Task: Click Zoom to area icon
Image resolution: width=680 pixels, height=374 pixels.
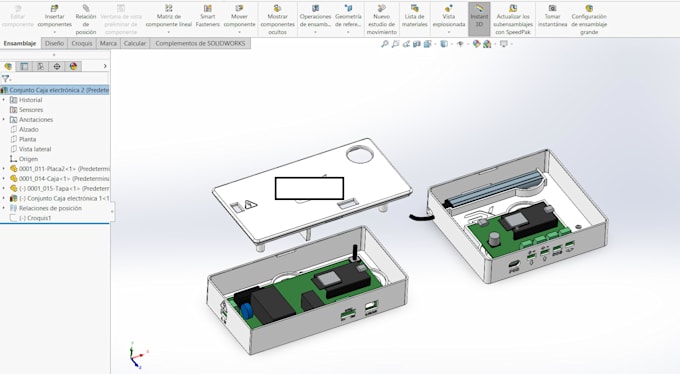Action: pos(395,44)
